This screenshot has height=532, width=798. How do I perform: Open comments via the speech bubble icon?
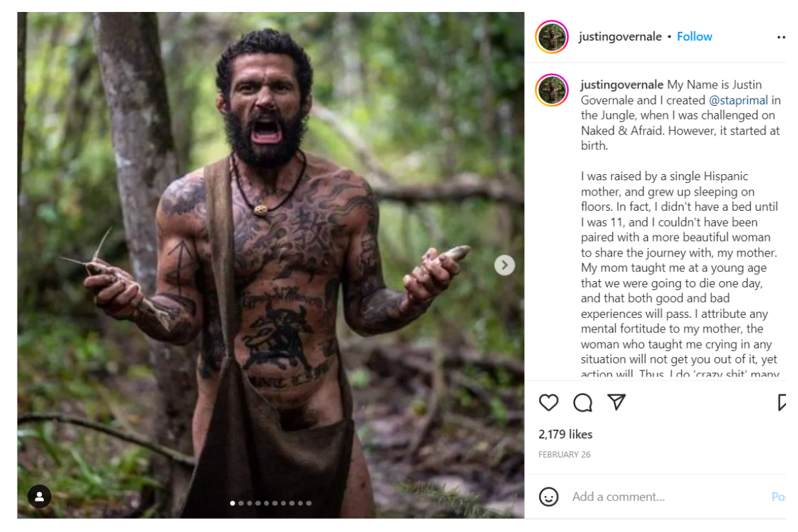click(583, 402)
